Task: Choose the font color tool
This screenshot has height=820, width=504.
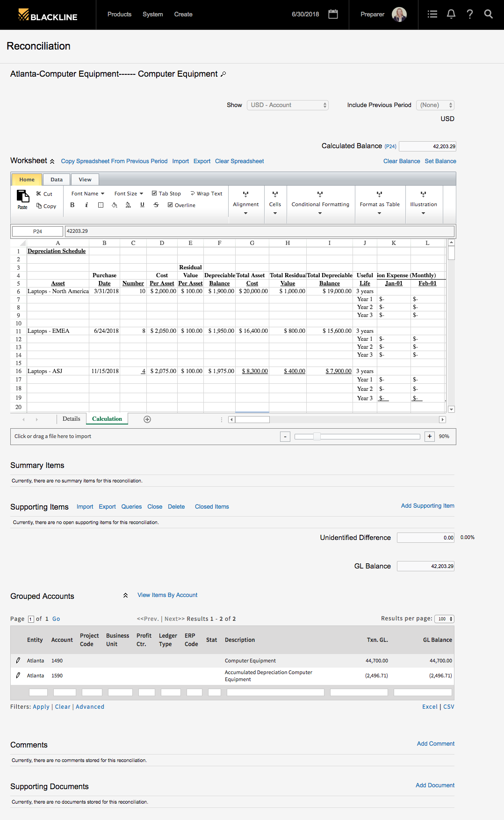Action: click(128, 205)
